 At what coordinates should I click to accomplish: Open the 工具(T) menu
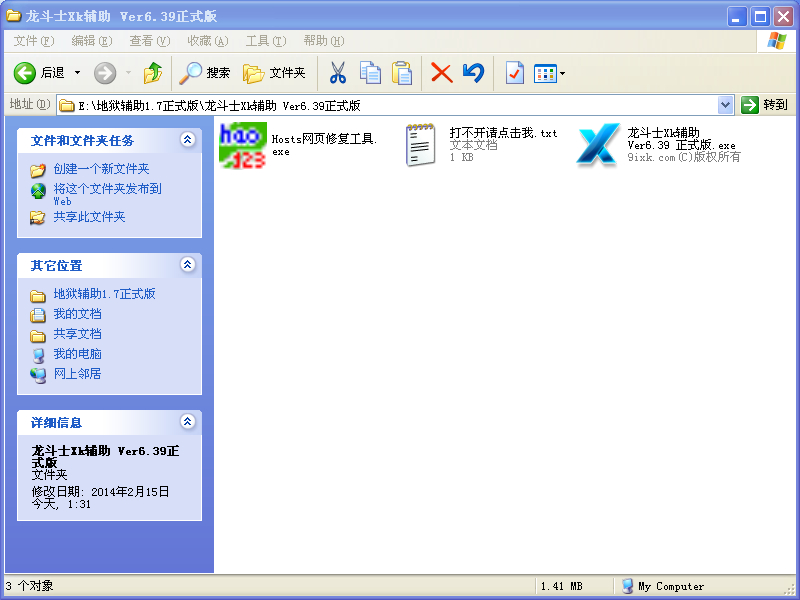(266, 41)
